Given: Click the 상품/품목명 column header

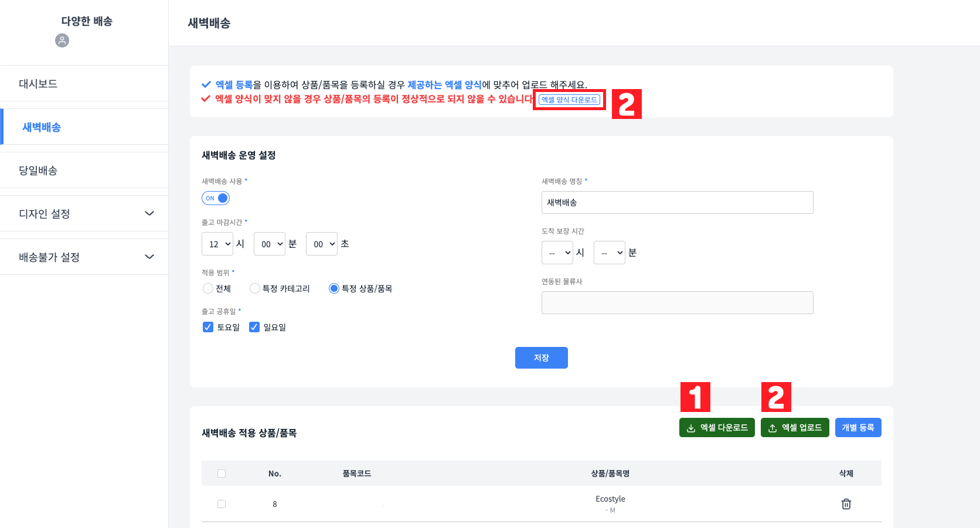Looking at the screenshot, I should (610, 474).
